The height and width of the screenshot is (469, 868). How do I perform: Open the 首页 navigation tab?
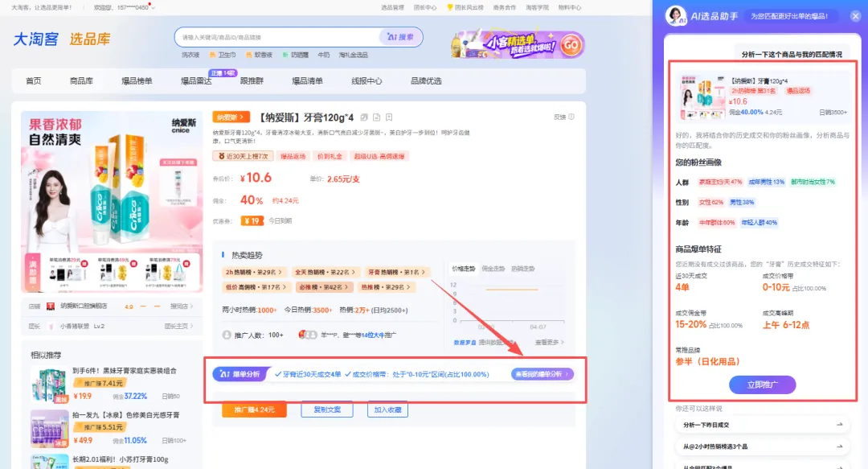33,81
